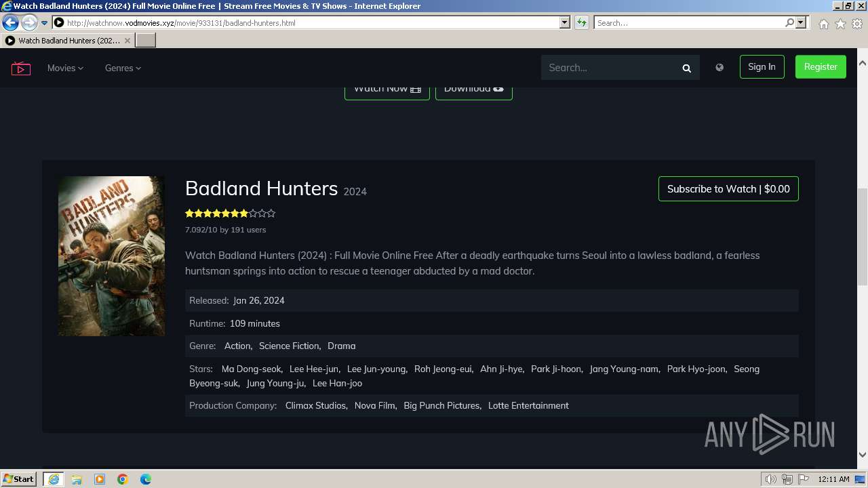Open the Science Fiction genre link
Screen dimensions: 868x488
tap(289, 346)
